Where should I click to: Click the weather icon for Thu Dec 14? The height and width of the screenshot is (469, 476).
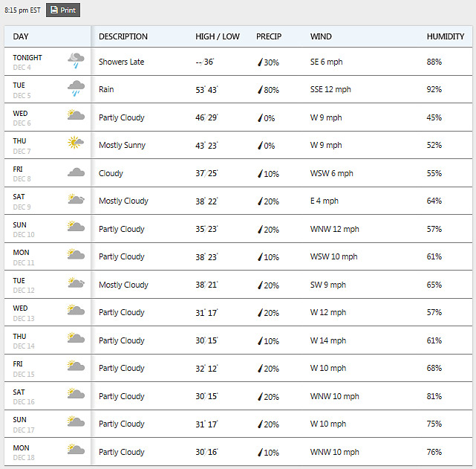(x=76, y=337)
